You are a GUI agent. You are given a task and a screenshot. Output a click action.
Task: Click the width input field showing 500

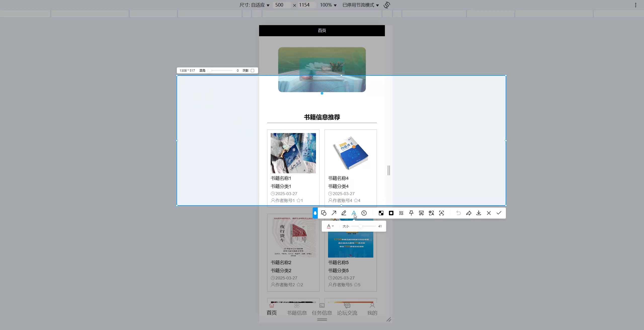(x=282, y=5)
